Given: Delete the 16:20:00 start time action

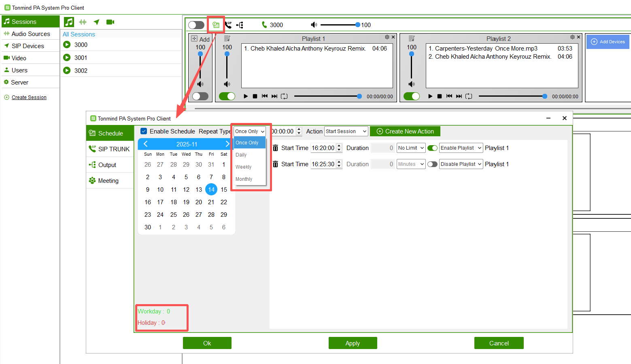Looking at the screenshot, I should point(275,148).
